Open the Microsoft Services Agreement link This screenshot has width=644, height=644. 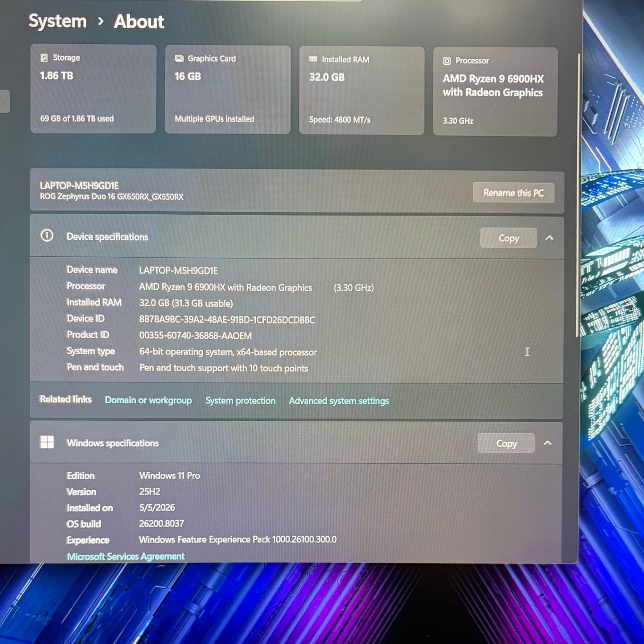pyautogui.click(x=126, y=556)
